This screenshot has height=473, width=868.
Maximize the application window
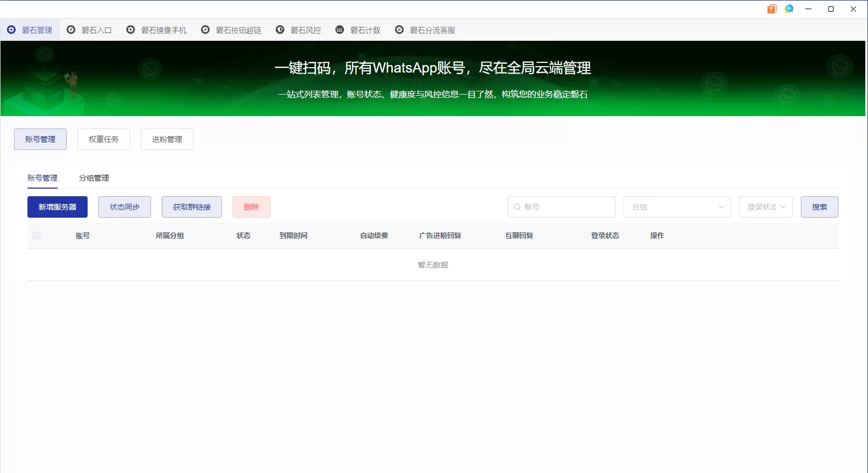coord(831,9)
